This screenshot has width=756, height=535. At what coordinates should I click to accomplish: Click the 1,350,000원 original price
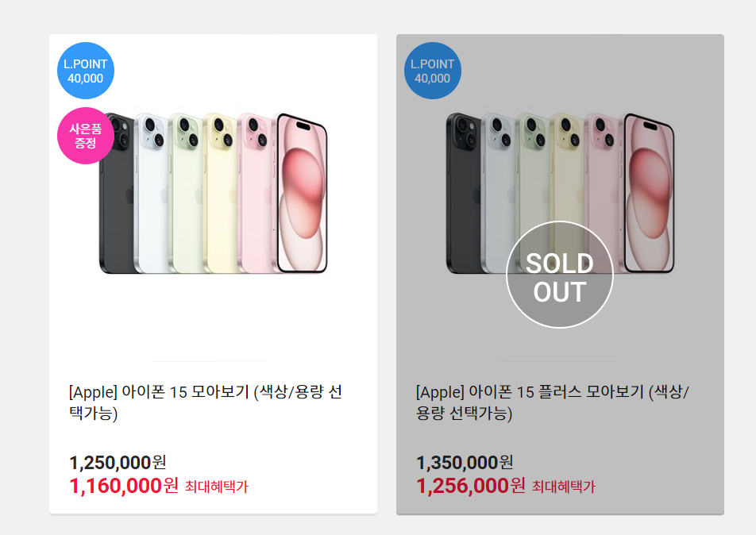pyautogui.click(x=465, y=463)
